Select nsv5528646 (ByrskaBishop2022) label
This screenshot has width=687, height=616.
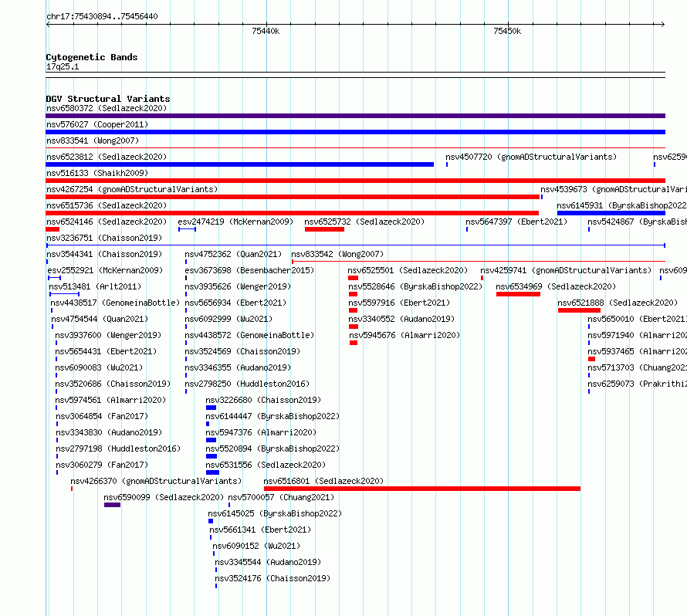[x=415, y=286]
